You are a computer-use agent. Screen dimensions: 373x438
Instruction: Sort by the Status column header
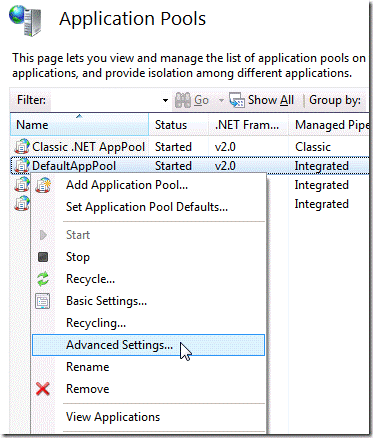179,124
